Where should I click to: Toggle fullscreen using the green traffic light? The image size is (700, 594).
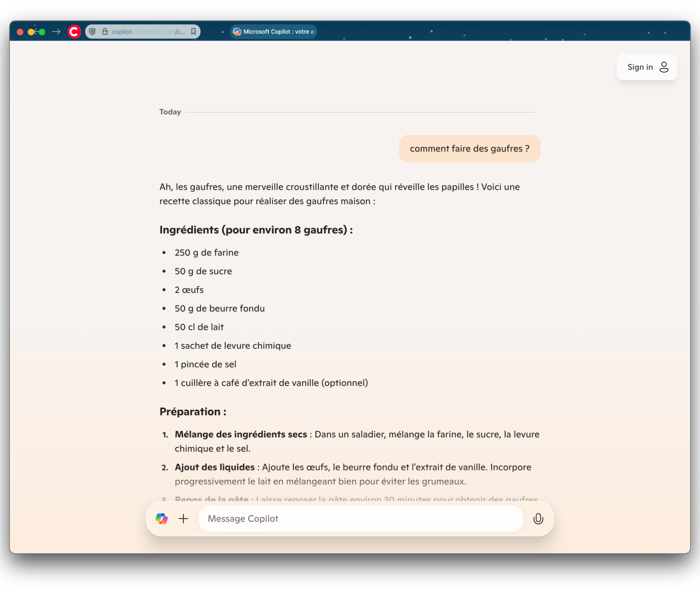point(42,31)
